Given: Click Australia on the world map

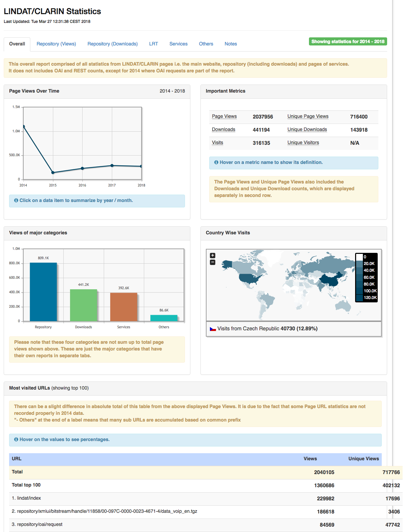Looking at the screenshot, I should 343,305.
